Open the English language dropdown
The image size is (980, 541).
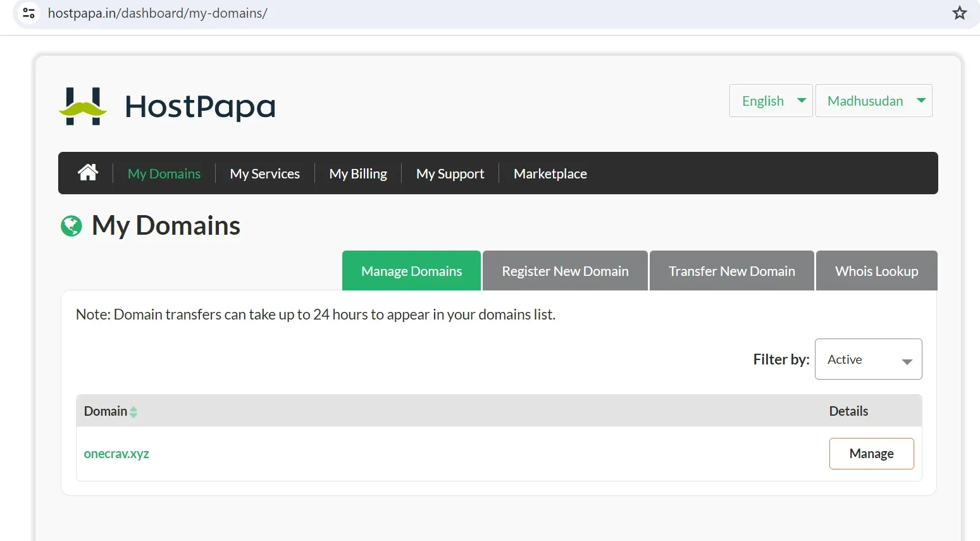click(x=771, y=101)
